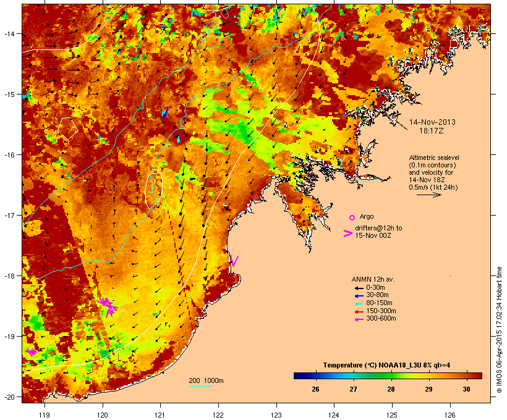This screenshot has height=420, width=507.
Task: Click the blue 30-80m legend arrow
Action: click(359, 296)
